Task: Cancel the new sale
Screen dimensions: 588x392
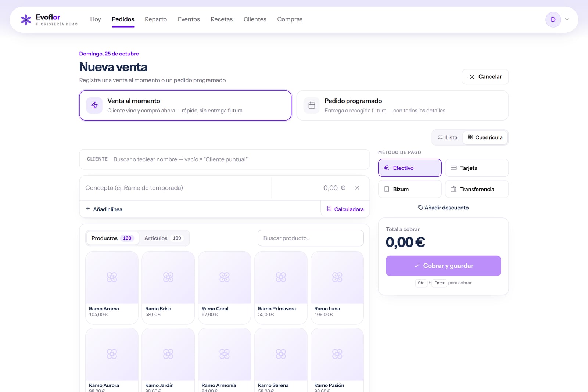Action: tap(485, 77)
